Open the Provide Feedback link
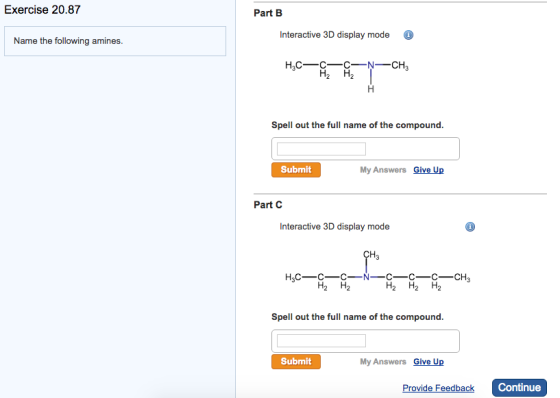560x398 pixels. (x=438, y=388)
